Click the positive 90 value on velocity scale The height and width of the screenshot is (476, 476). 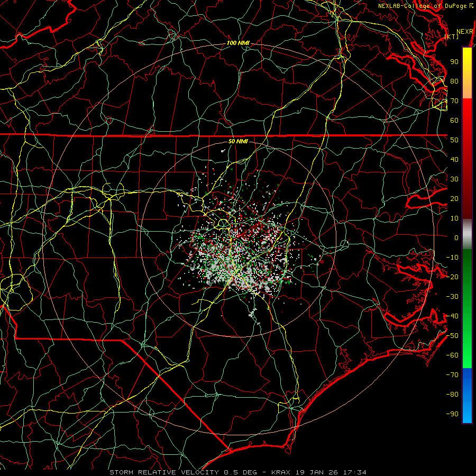(x=454, y=62)
